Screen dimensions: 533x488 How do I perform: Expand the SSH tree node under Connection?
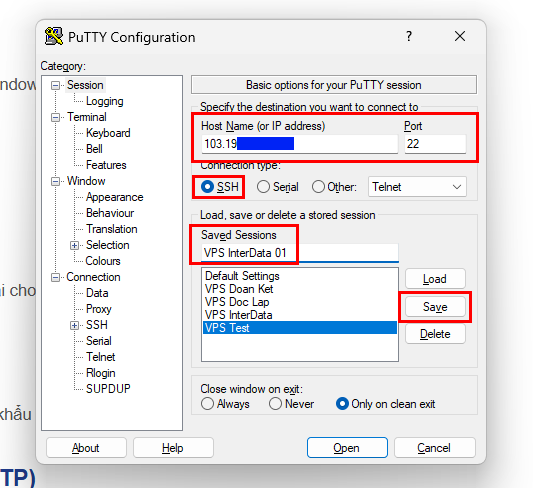pos(74,326)
